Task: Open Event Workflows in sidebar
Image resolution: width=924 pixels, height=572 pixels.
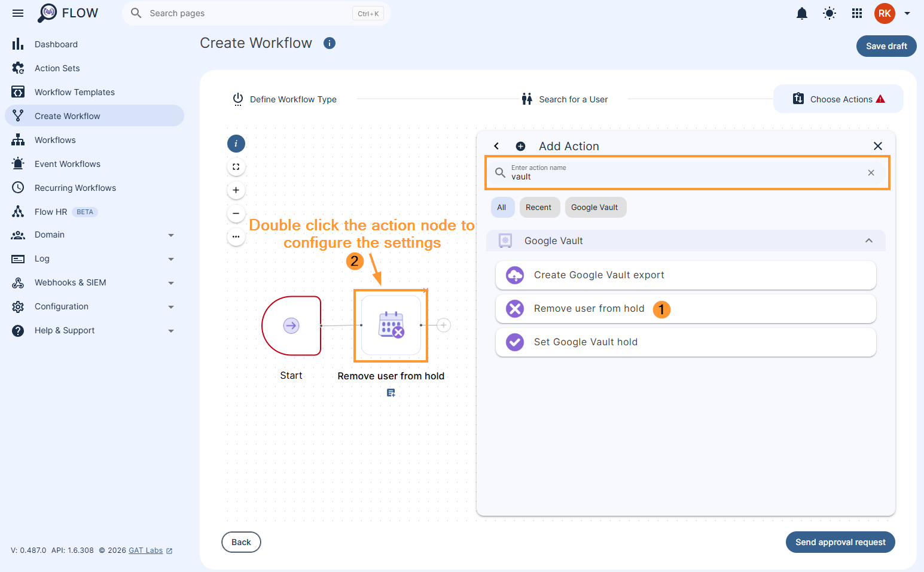Action: point(94,164)
